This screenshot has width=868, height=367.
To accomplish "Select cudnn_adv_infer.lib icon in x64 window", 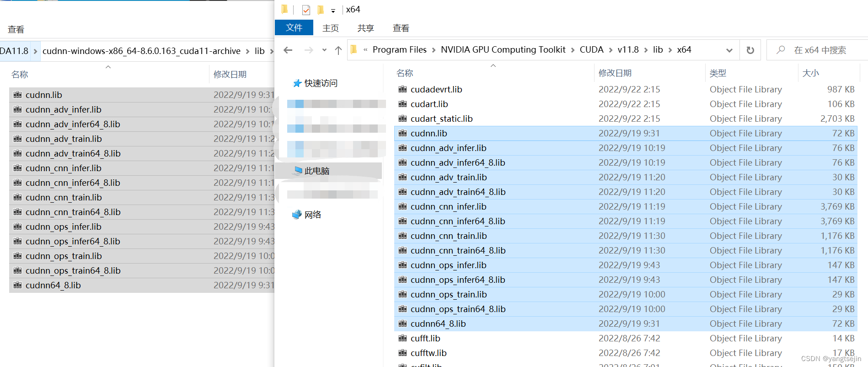I will point(402,148).
